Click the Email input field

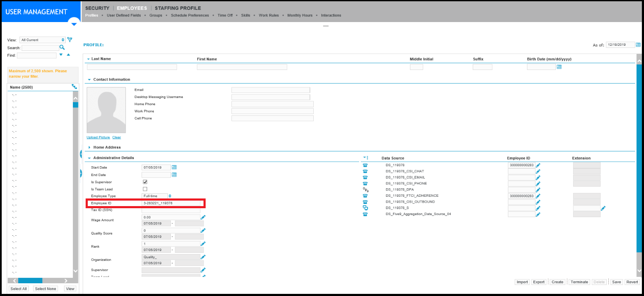tap(271, 90)
